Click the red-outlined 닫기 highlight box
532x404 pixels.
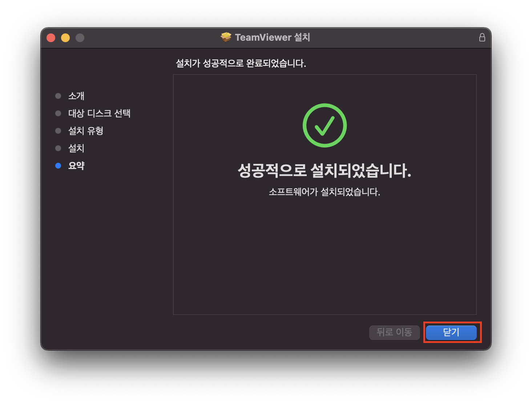452,332
